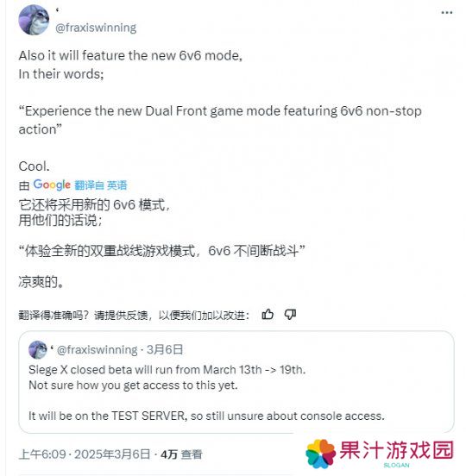
Task: Click the 翻译得准确吗 feedback prompt text
Action: tap(134, 315)
